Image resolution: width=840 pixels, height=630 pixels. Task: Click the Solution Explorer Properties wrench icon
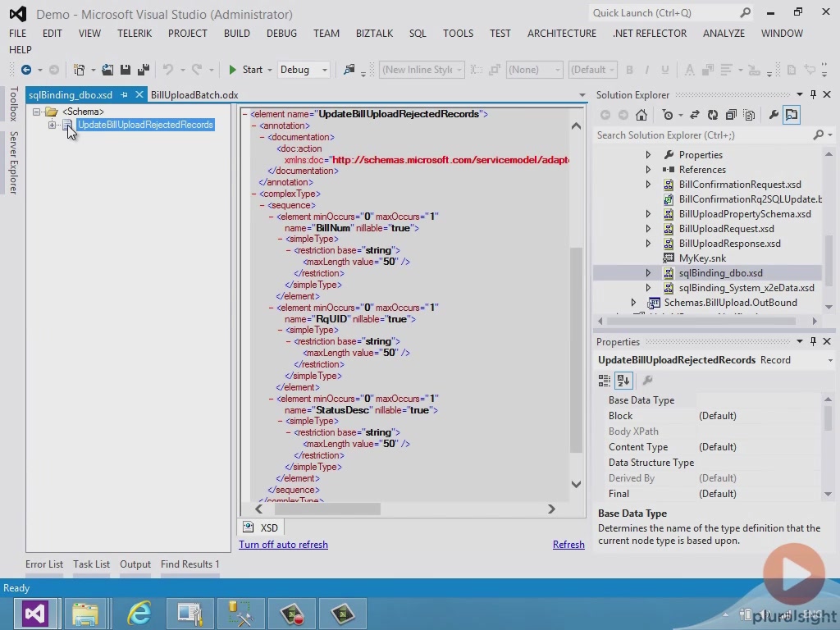pyautogui.click(x=774, y=115)
